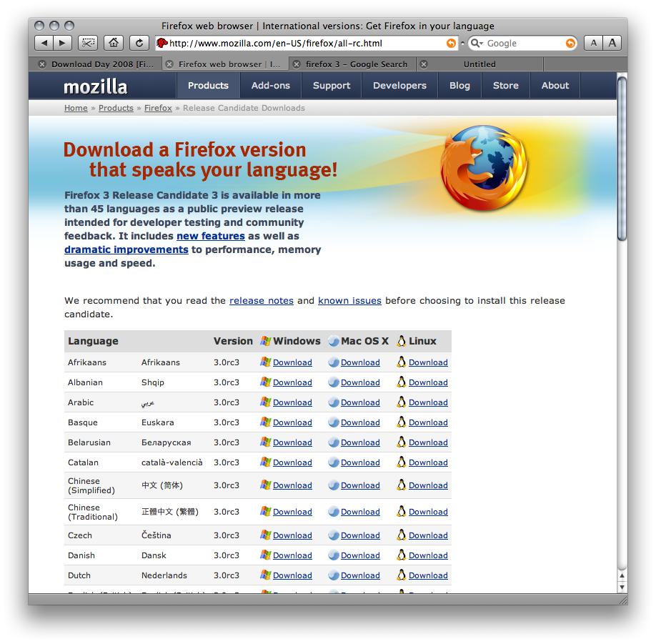
Task: Click Mac OS X icon in table header
Action: click(334, 342)
